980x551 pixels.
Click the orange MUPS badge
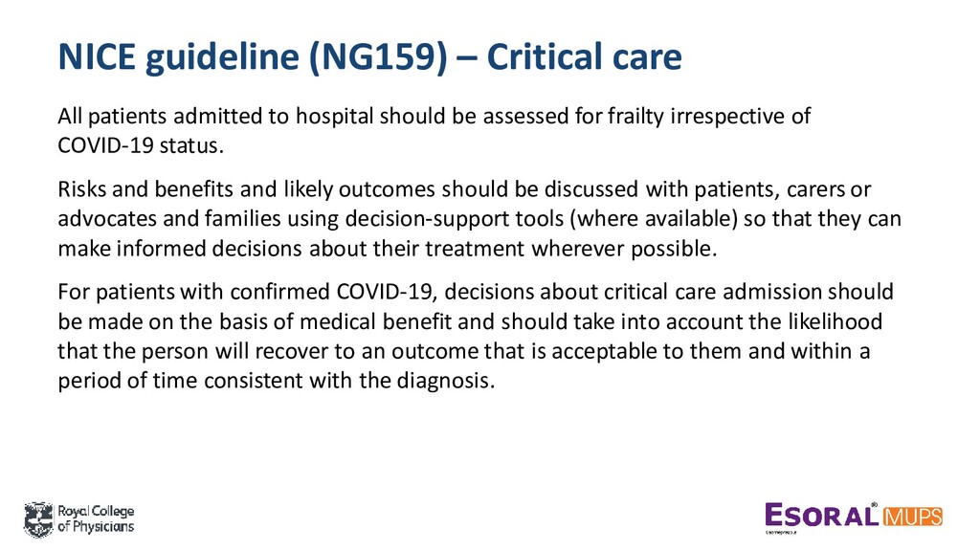click(912, 518)
